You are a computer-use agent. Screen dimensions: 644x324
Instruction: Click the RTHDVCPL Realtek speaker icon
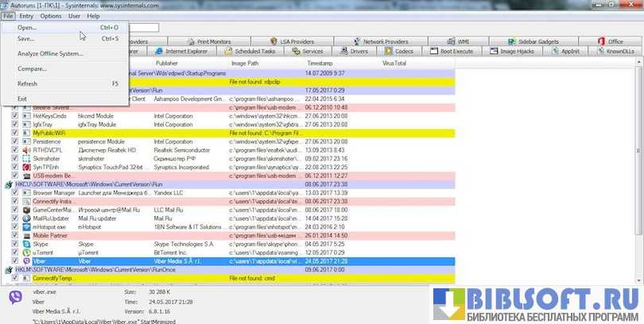click(26, 149)
